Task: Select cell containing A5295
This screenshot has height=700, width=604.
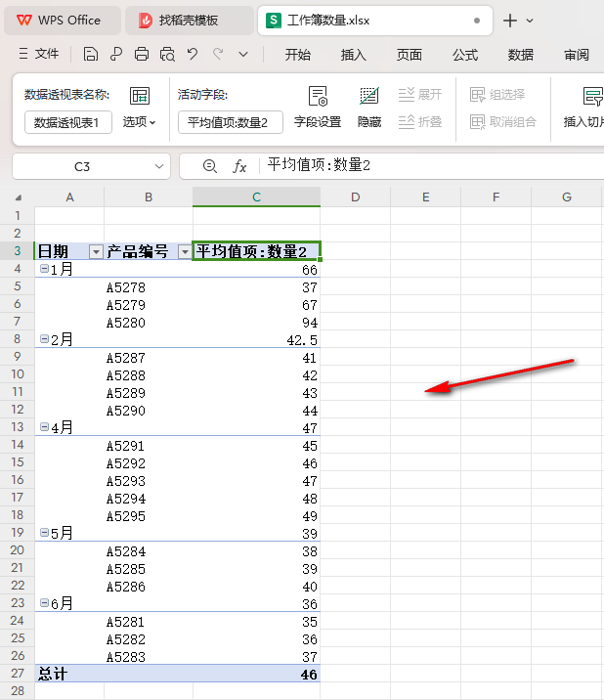Action: [149, 516]
